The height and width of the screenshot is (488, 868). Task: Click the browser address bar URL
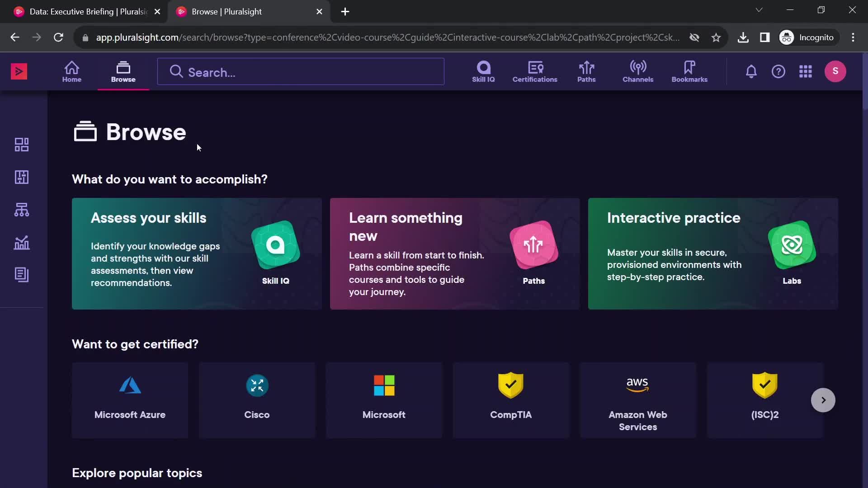pyautogui.click(x=387, y=38)
